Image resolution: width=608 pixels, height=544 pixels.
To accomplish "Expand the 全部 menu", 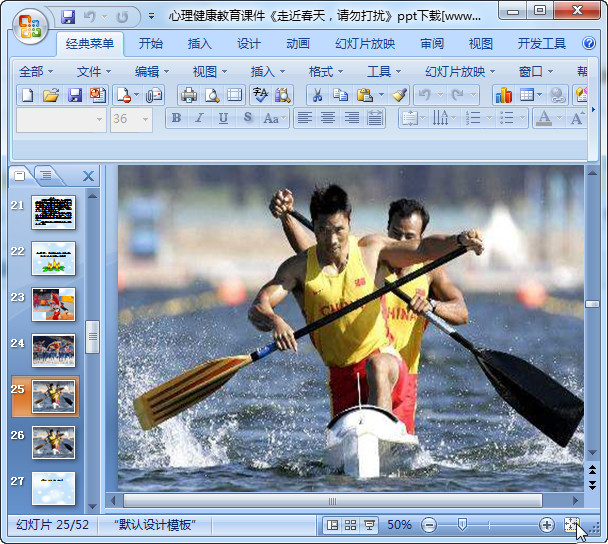I will [x=36, y=72].
